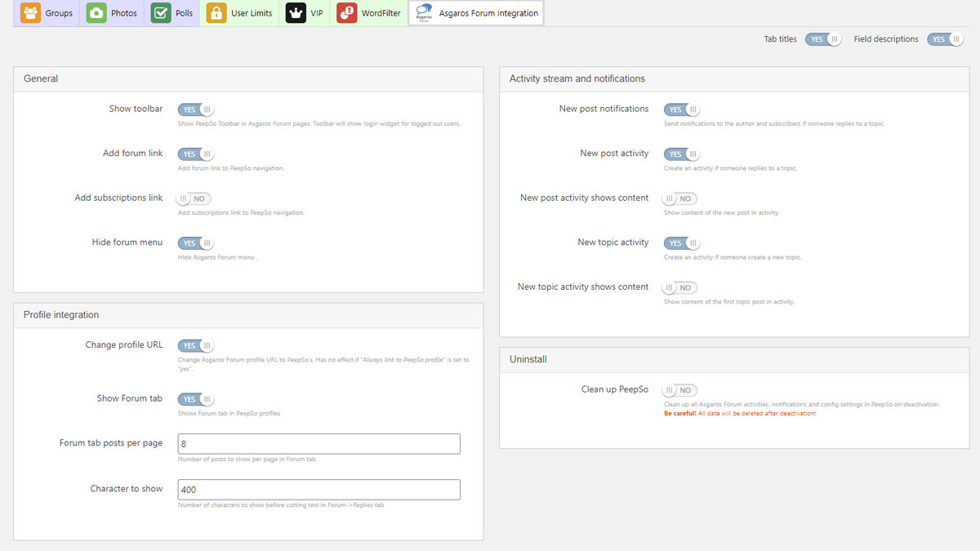Click the Tab titles label
Screen dimensions: 980x551
(x=780, y=39)
